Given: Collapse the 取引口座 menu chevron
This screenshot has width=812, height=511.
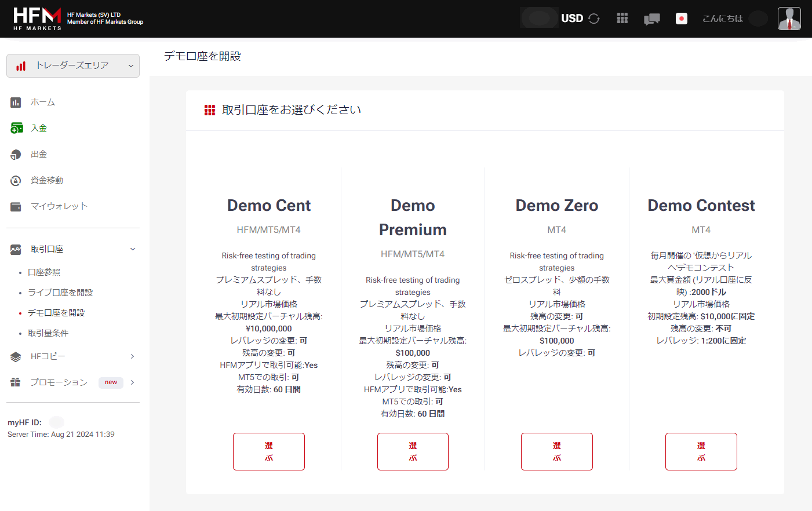Looking at the screenshot, I should (133, 249).
